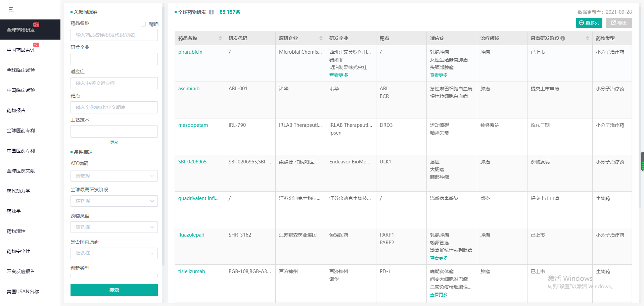Open 药物报告 sidebar item

tap(30, 110)
